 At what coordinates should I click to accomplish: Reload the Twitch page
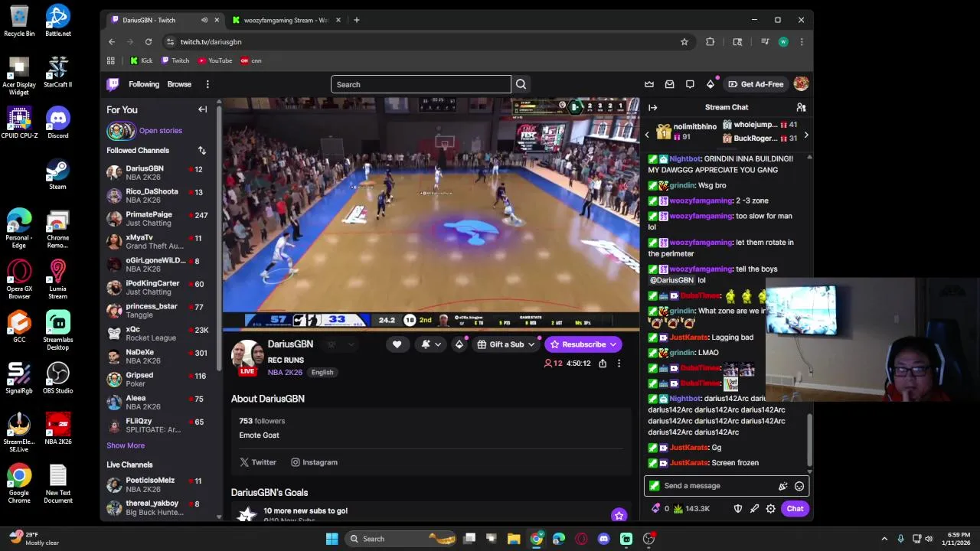148,42
